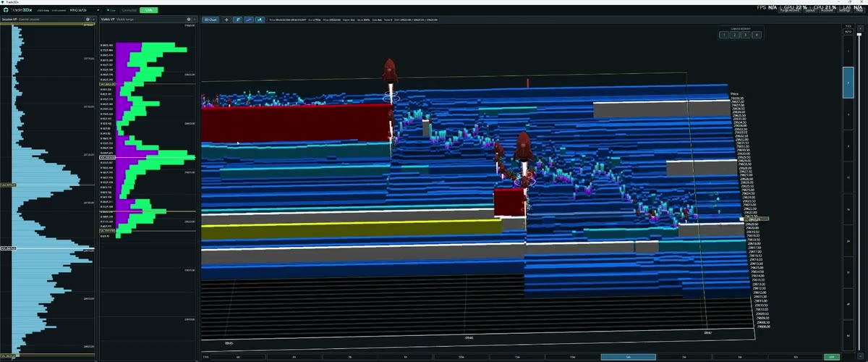868x362 pixels.
Task: Open Purge Archive
Action: 790,10
